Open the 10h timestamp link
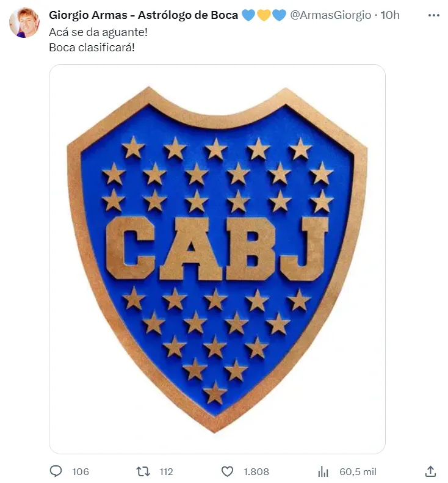 390,15
